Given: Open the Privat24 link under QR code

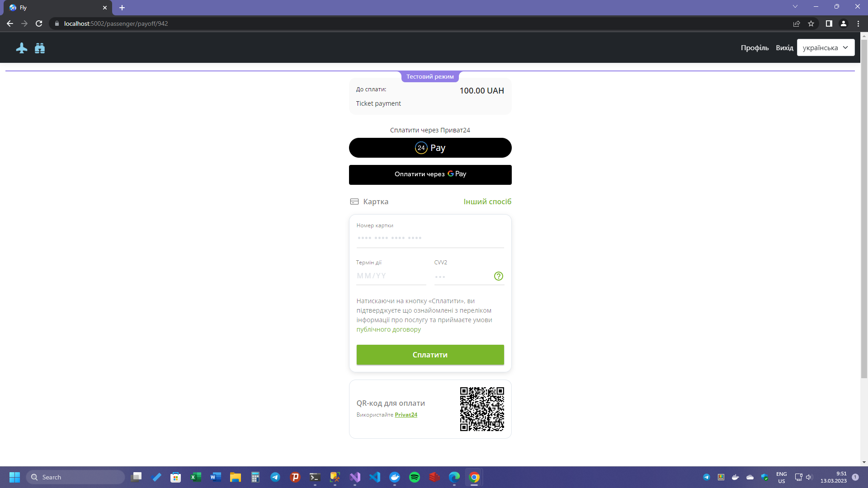Looking at the screenshot, I should pos(406,414).
